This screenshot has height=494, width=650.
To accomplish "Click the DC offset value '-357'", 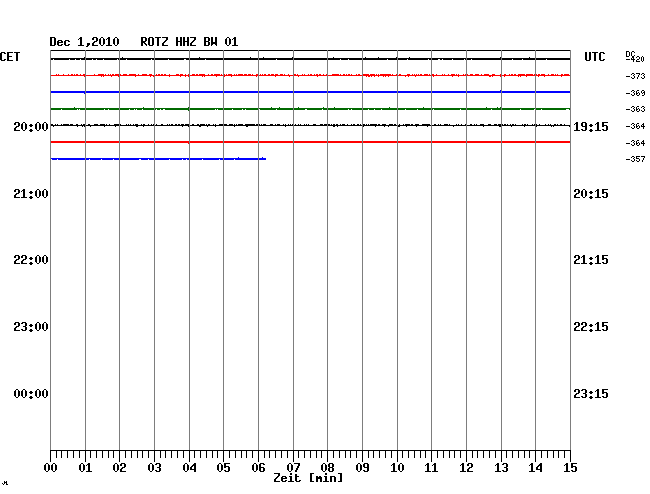I will point(635,159).
